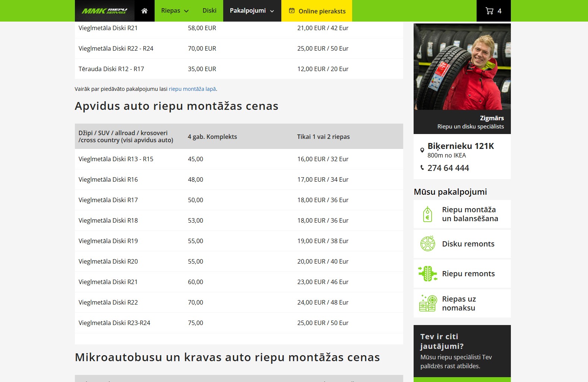The width and height of the screenshot is (588, 382).
Task: Click the location pin icon near Biķernieku 121K
Action: [x=422, y=150]
